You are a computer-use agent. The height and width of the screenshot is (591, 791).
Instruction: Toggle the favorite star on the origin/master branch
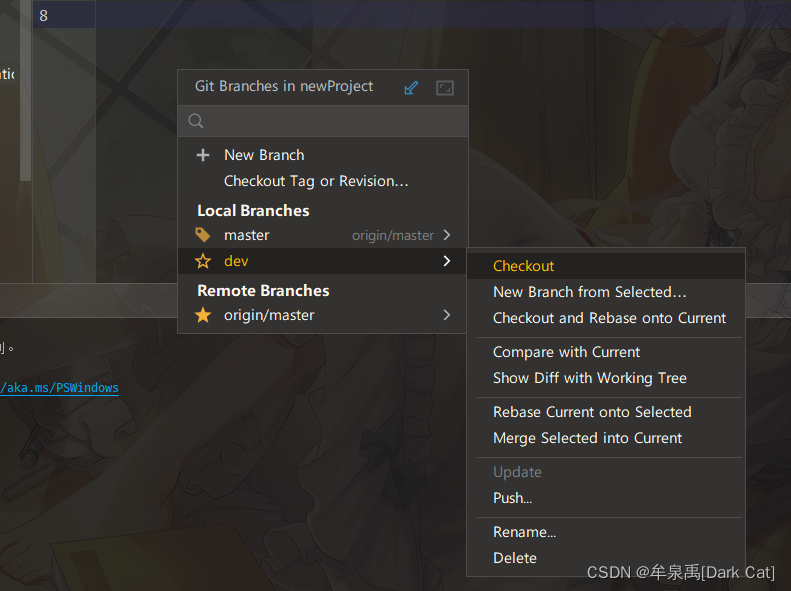[203, 315]
